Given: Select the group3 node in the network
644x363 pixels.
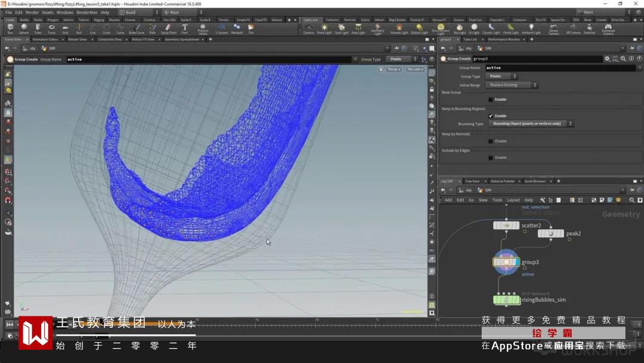Looking at the screenshot, I should [506, 262].
